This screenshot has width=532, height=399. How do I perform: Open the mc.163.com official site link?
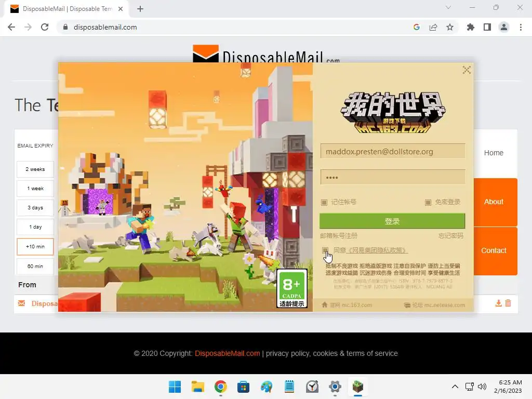pyautogui.click(x=347, y=305)
